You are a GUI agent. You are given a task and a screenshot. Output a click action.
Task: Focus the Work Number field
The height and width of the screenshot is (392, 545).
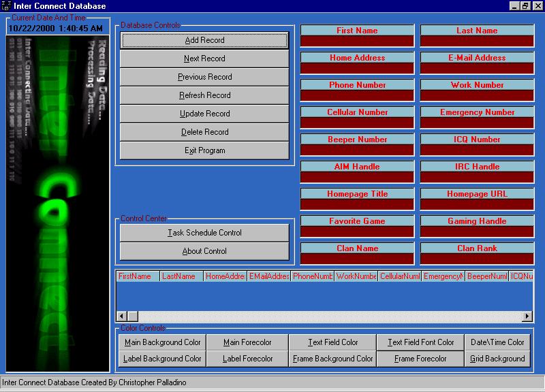point(477,95)
